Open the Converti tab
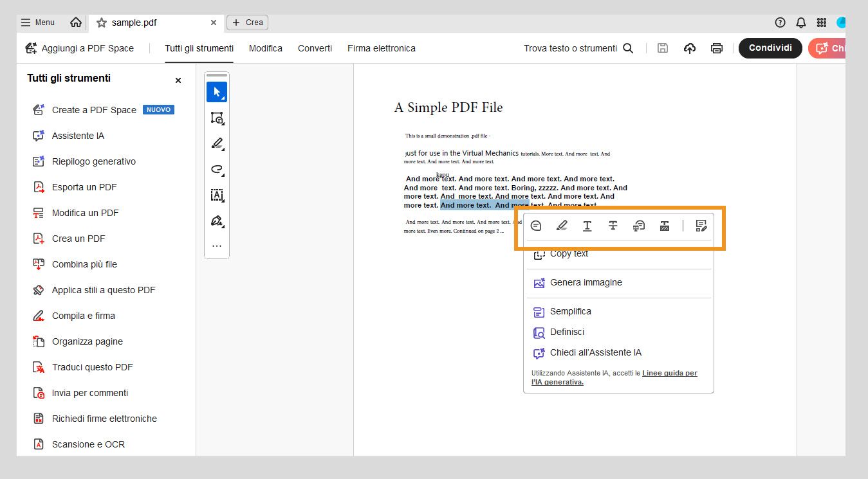Image resolution: width=868 pixels, height=479 pixels. coord(315,48)
